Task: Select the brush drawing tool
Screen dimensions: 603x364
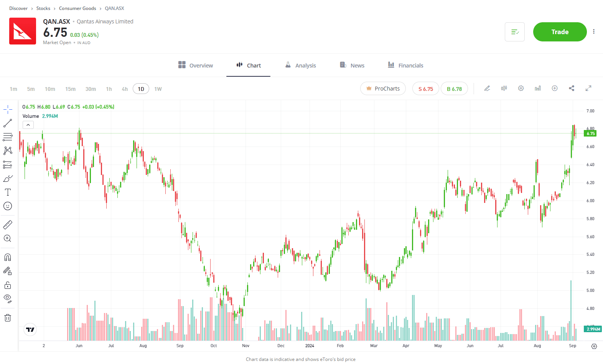Action: point(8,178)
